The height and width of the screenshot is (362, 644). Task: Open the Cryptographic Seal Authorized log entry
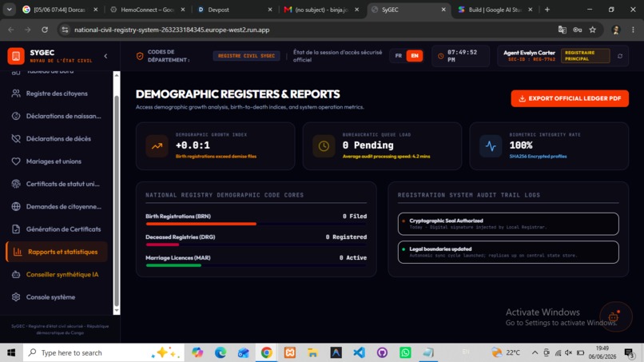[508, 224]
